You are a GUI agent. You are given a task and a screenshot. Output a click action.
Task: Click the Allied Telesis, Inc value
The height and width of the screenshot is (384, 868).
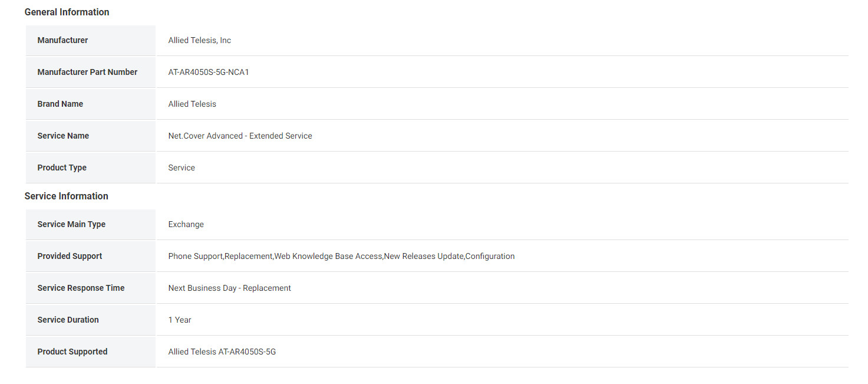pyautogui.click(x=199, y=40)
